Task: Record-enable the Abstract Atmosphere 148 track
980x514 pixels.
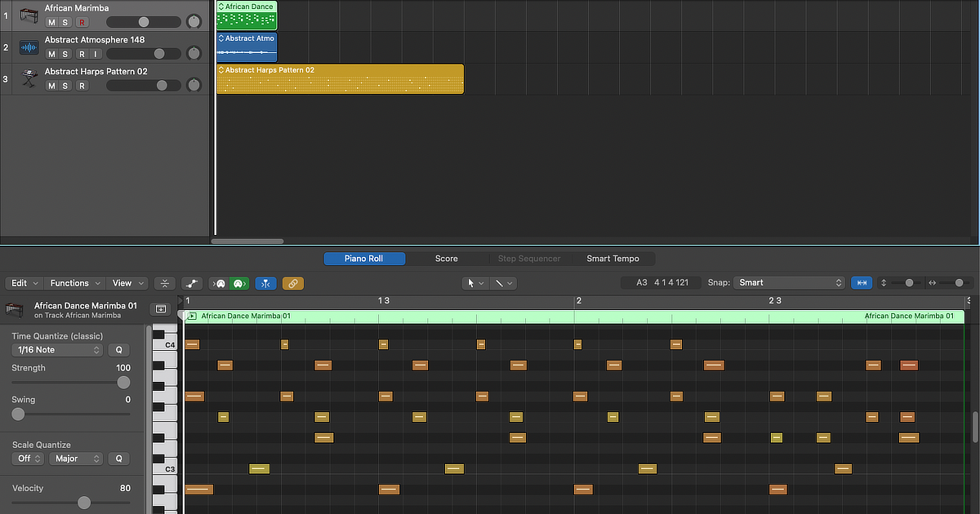Action: [82, 54]
